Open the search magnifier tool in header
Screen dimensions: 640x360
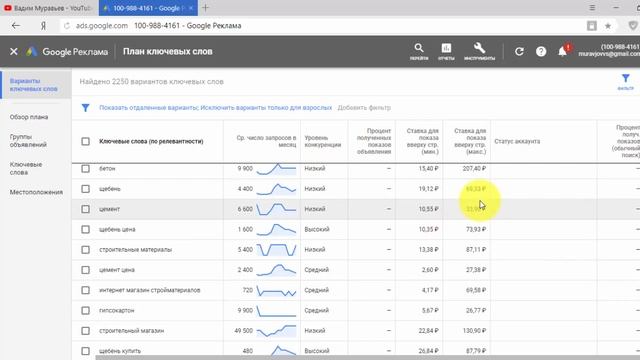(x=419, y=51)
